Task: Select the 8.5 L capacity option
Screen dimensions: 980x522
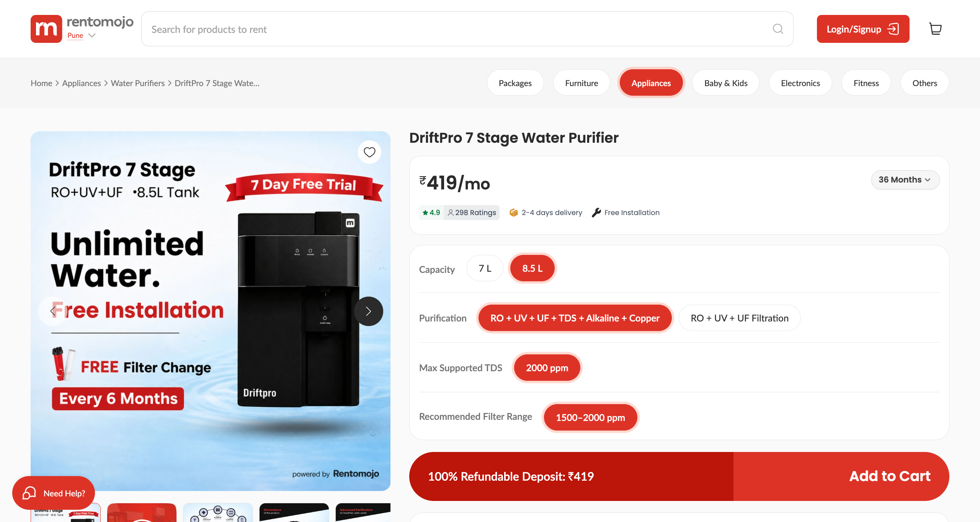Action: [x=532, y=268]
